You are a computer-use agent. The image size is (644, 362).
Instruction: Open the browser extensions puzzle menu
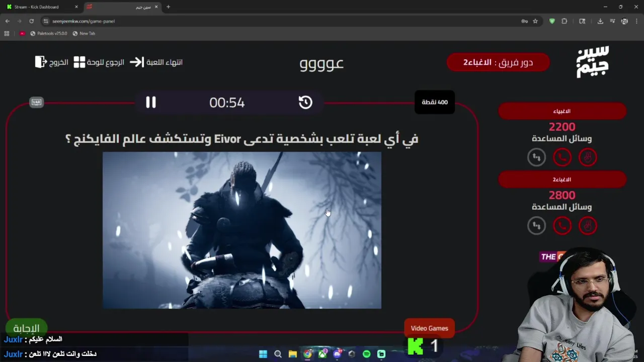click(x=564, y=21)
